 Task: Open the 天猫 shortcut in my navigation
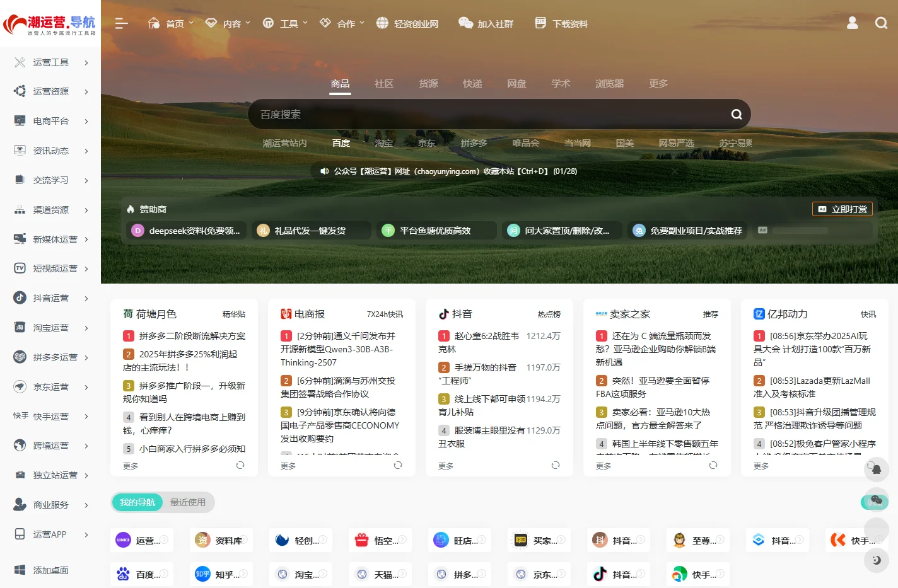[x=380, y=574]
